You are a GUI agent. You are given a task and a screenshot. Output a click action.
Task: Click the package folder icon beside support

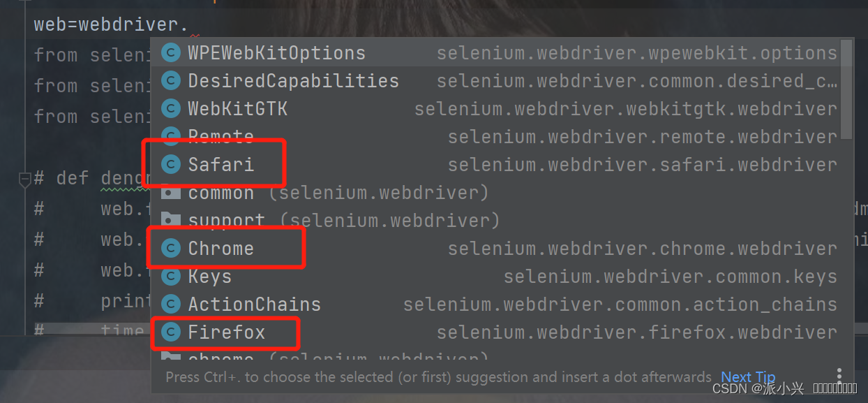pos(170,221)
